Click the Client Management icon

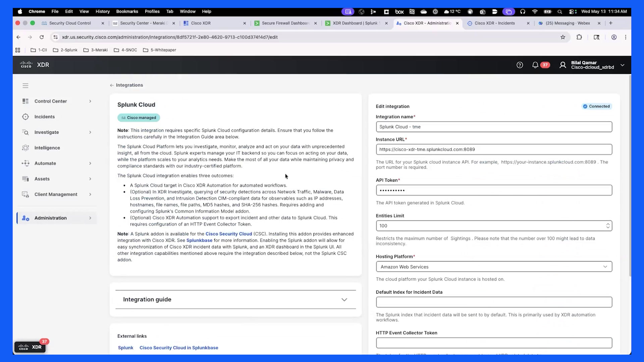coord(25,194)
